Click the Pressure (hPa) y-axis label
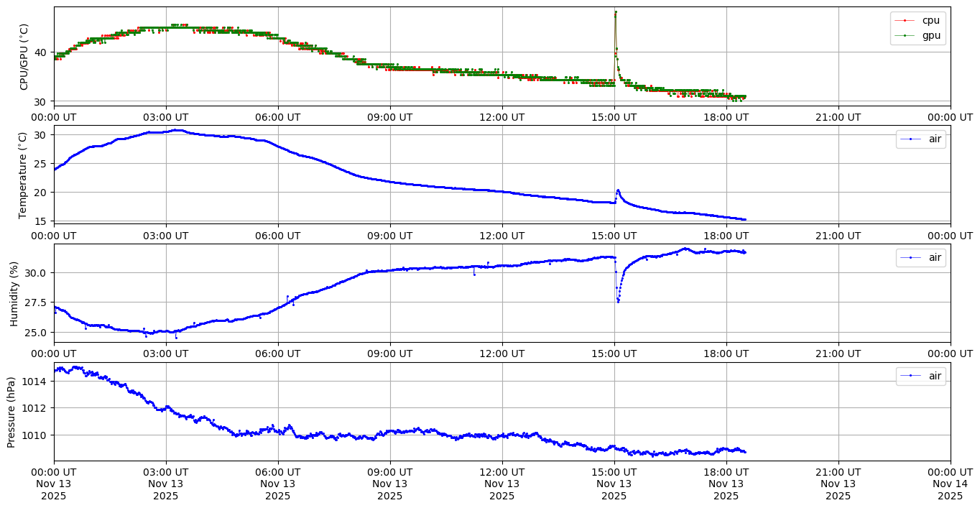Viewport: 980px width, 508px height. click(11, 412)
